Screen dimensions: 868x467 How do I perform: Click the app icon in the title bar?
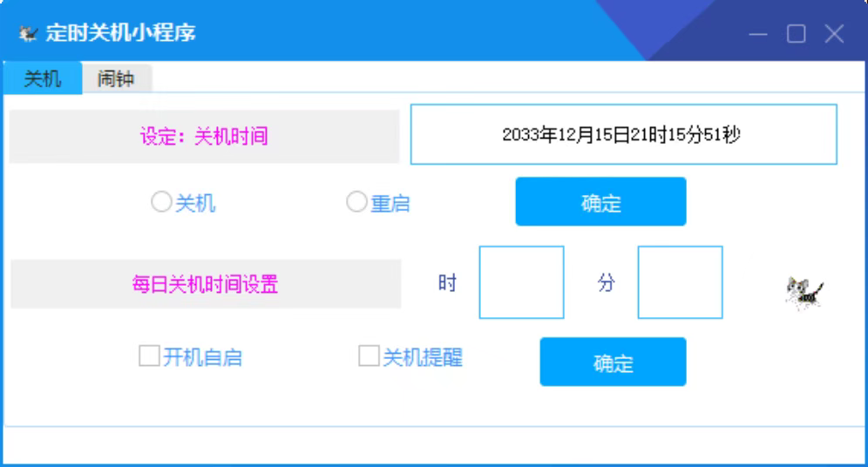(x=29, y=34)
